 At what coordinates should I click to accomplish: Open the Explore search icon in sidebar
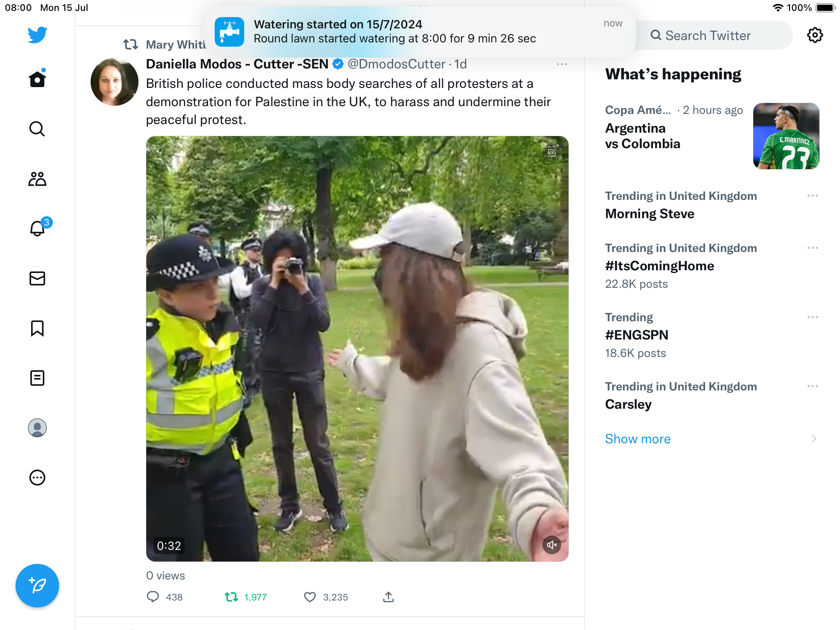(37, 129)
